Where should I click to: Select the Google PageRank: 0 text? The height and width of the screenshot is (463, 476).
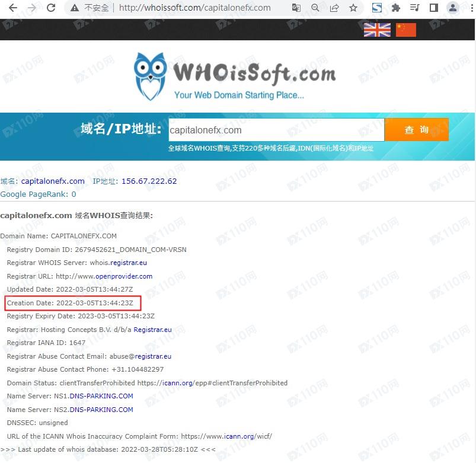click(x=38, y=194)
